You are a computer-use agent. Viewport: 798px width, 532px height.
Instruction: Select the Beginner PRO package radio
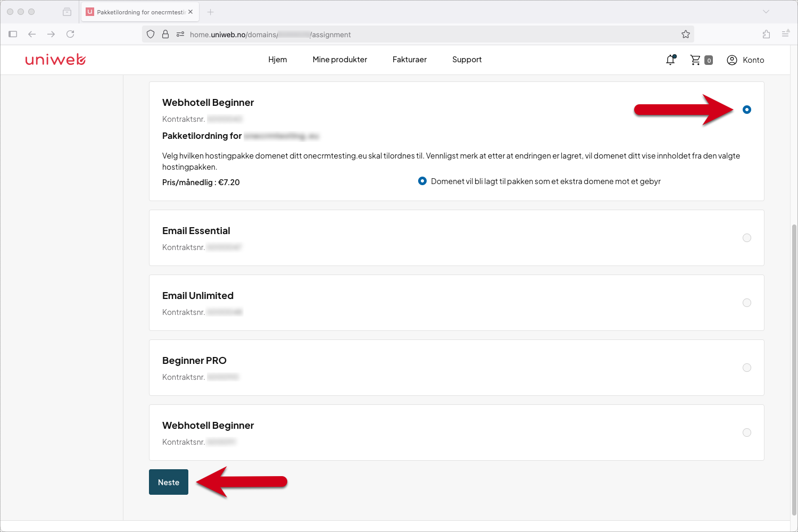point(747,368)
